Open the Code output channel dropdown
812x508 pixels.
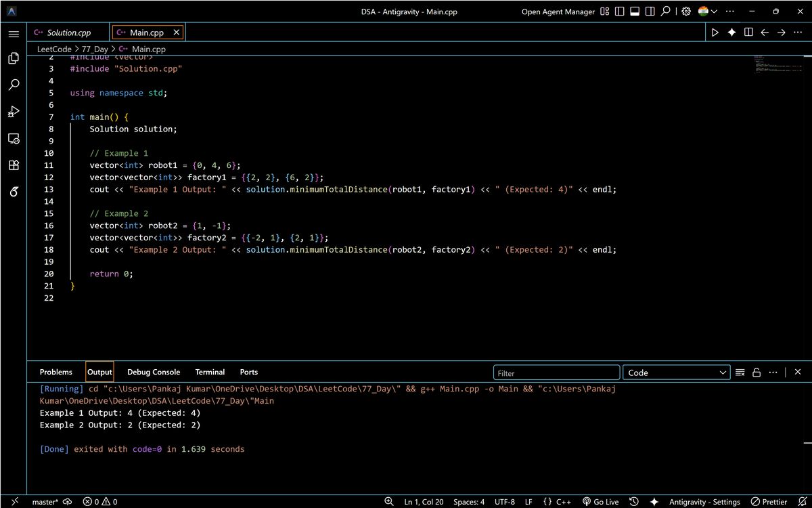click(x=677, y=373)
